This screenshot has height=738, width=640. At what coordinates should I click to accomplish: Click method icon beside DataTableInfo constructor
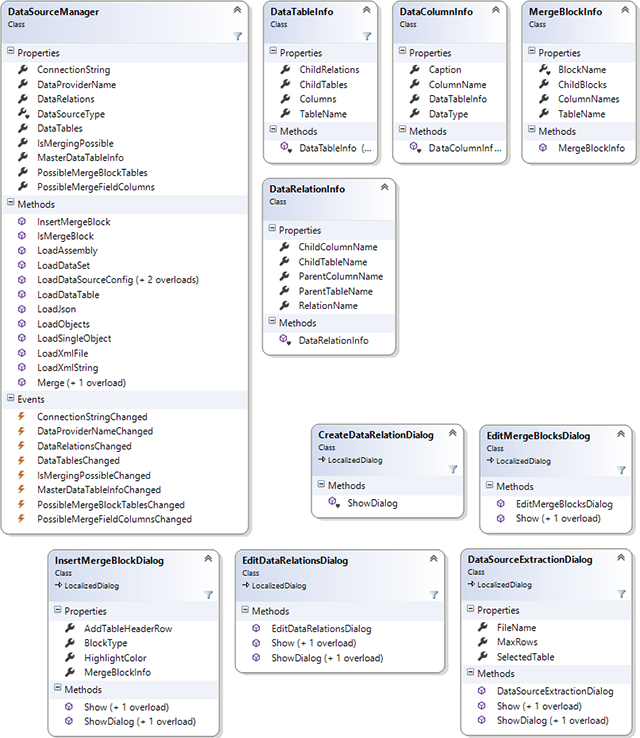tap(285, 148)
